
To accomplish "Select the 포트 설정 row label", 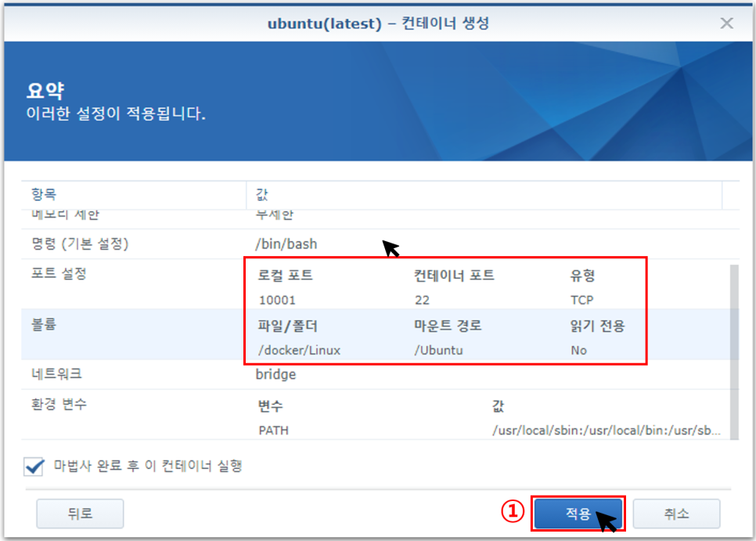I will [59, 273].
